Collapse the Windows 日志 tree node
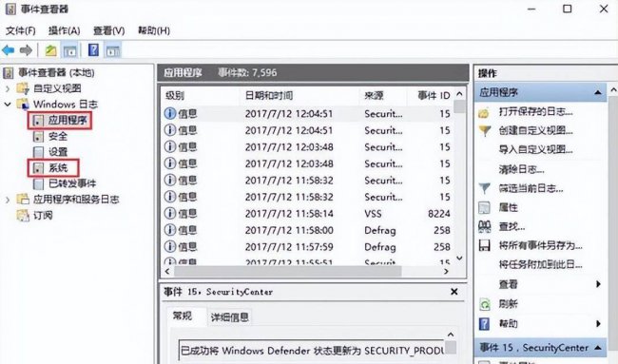 pyautogui.click(x=8, y=105)
